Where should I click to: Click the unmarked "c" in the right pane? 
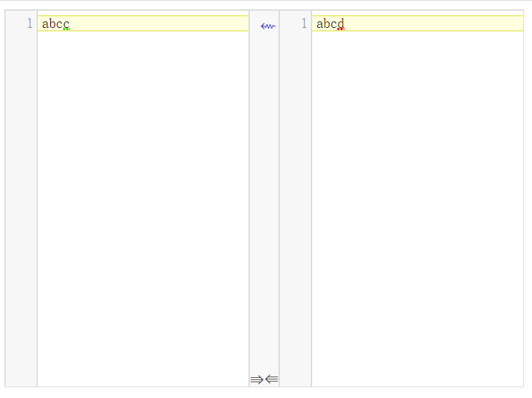[334, 24]
